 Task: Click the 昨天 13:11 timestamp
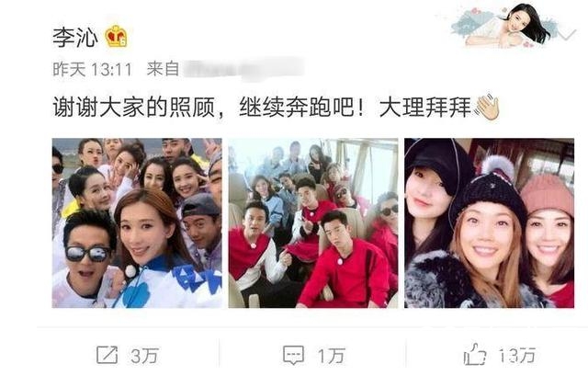92,70
